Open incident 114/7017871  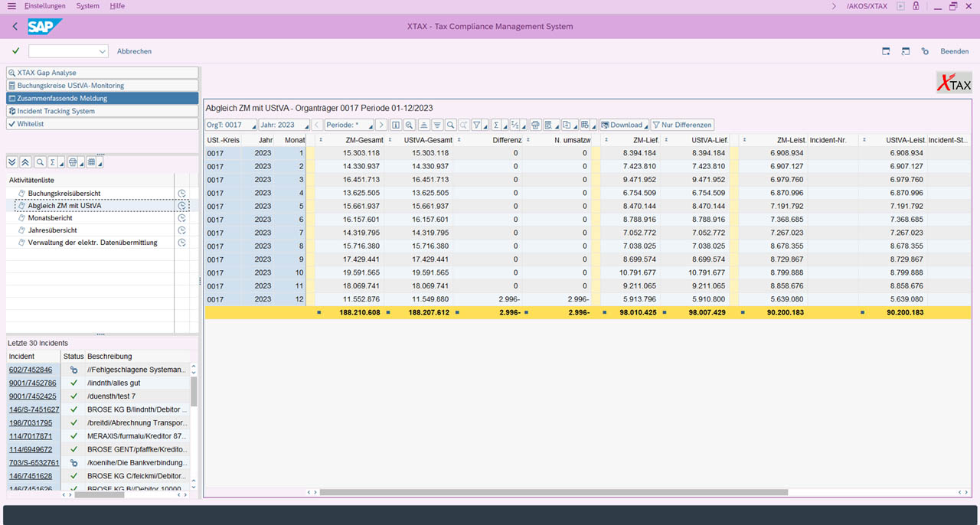click(x=31, y=436)
